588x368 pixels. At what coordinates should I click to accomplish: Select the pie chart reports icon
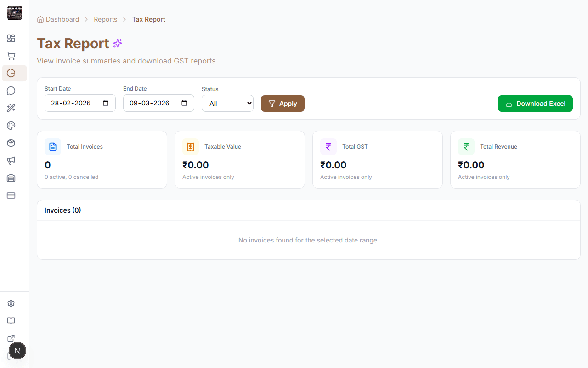(x=11, y=73)
